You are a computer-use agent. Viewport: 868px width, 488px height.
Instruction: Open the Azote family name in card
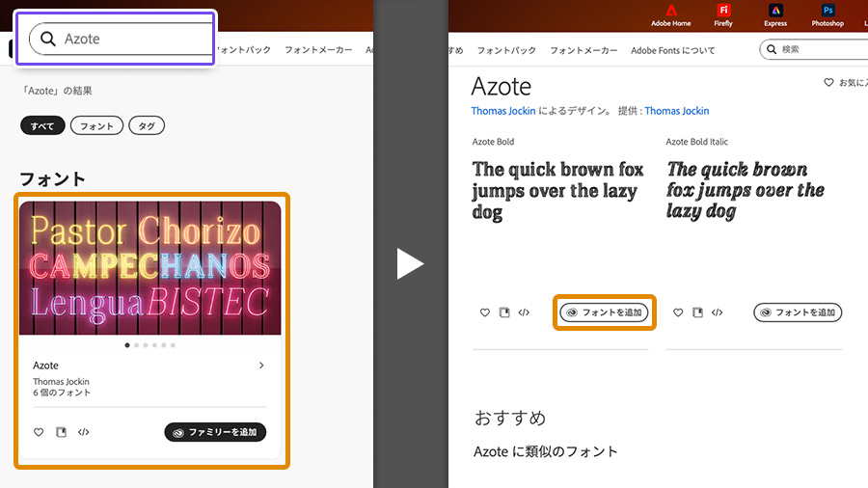[x=45, y=366]
